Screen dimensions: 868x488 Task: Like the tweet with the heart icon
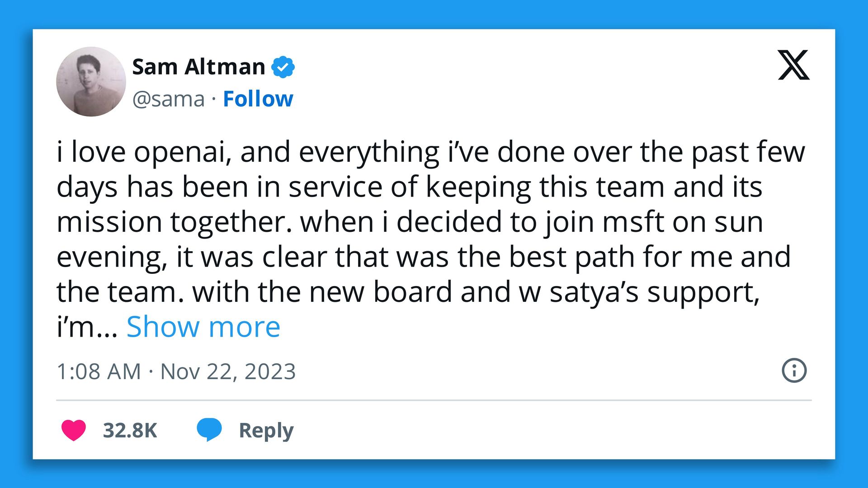click(x=74, y=430)
